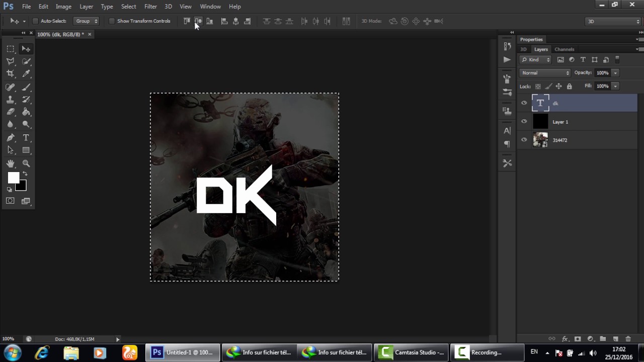Viewport: 644px width, 362px height.
Task: Hide the Layer 1 layer
Action: (524, 122)
